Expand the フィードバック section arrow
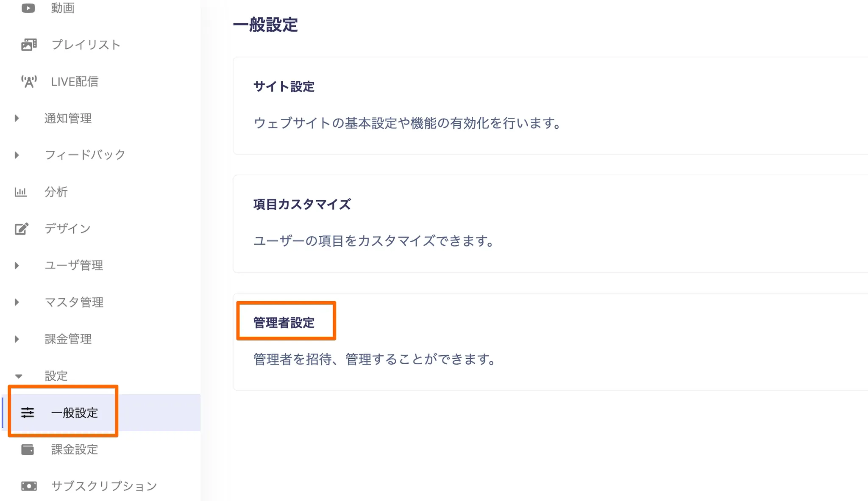This screenshot has width=868, height=501. [17, 155]
